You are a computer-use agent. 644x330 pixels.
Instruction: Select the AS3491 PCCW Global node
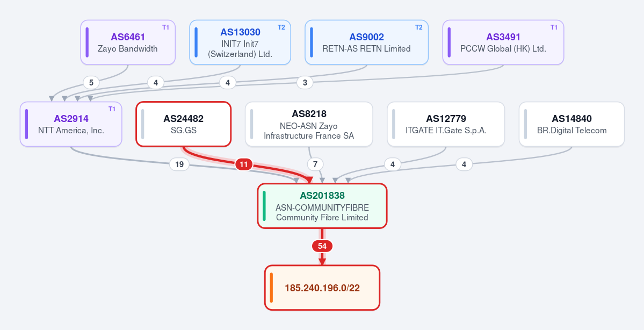(503, 42)
